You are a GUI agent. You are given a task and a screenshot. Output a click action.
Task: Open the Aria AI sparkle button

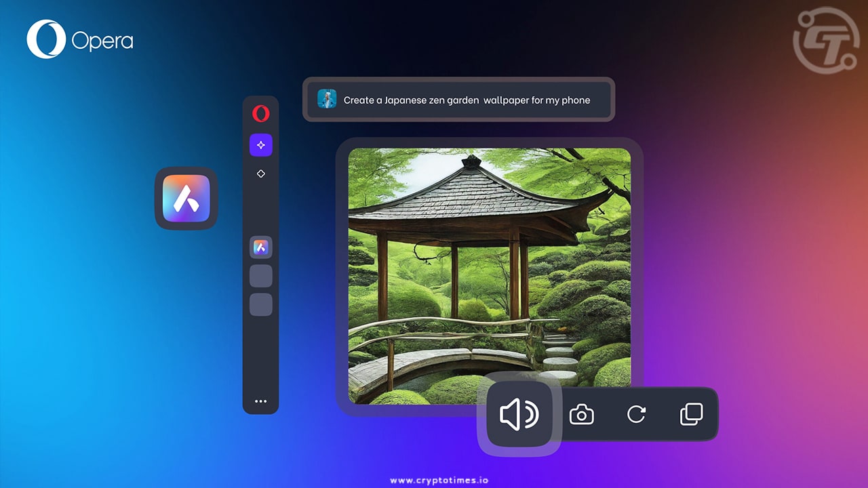[260, 145]
